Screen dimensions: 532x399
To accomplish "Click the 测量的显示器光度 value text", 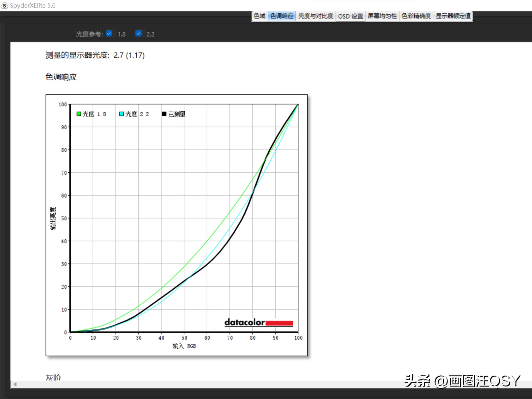I will 94,55.
